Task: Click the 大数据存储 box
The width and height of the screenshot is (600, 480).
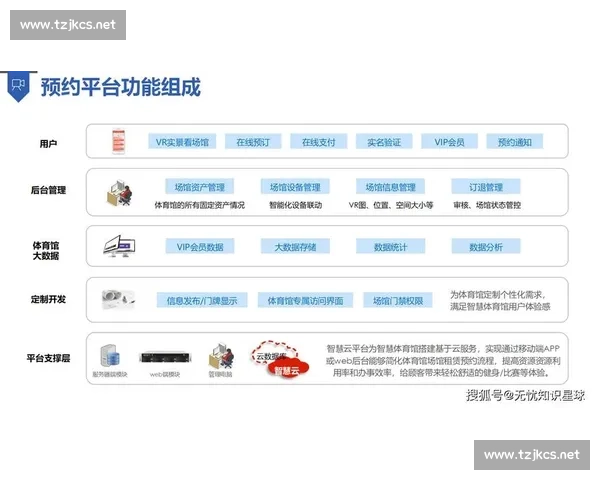Action: (x=295, y=247)
